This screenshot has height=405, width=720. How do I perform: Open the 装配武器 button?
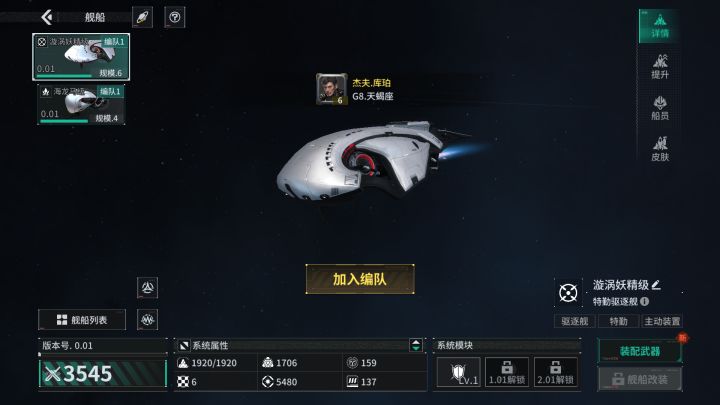[640, 351]
